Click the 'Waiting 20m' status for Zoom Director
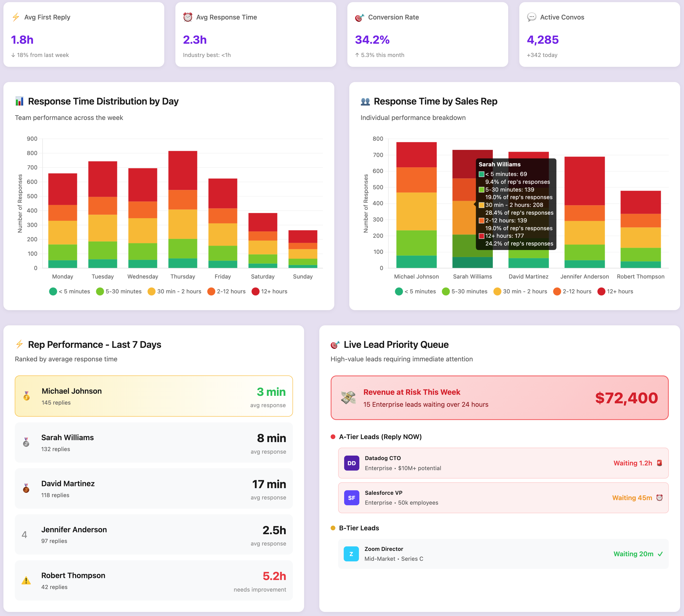This screenshot has height=616, width=684. pos(633,554)
